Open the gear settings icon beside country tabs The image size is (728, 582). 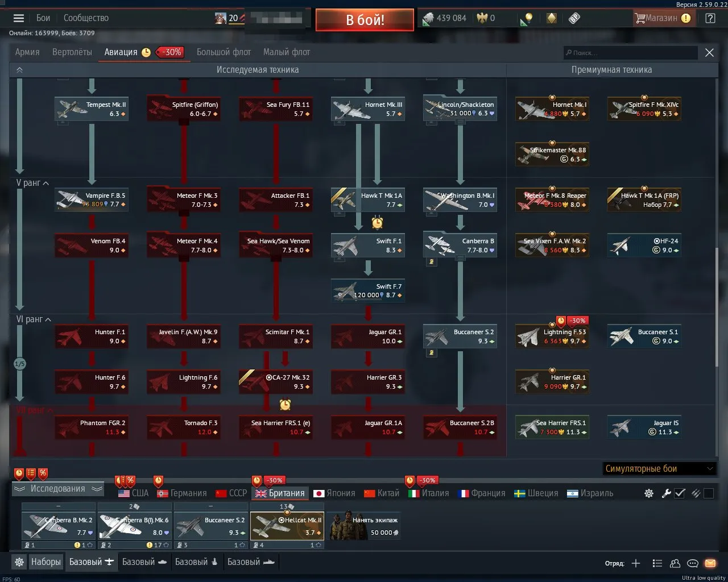tap(648, 493)
